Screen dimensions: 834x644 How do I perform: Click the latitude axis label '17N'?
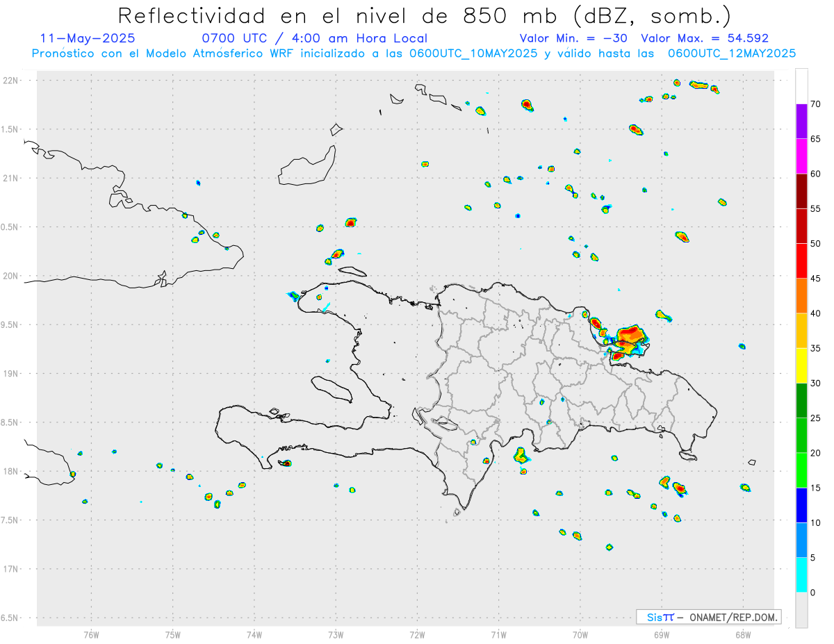click(10, 569)
